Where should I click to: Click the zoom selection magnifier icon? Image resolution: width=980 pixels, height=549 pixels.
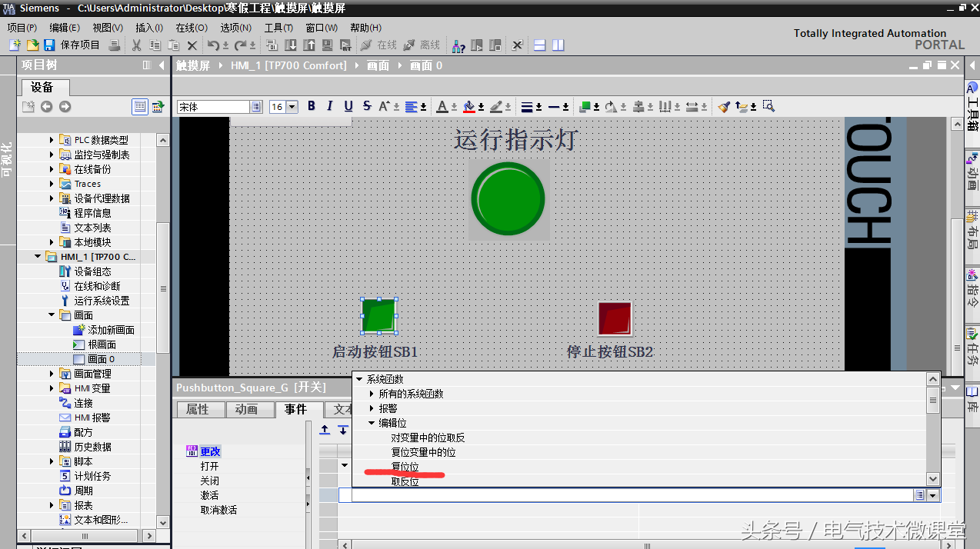[x=768, y=106]
